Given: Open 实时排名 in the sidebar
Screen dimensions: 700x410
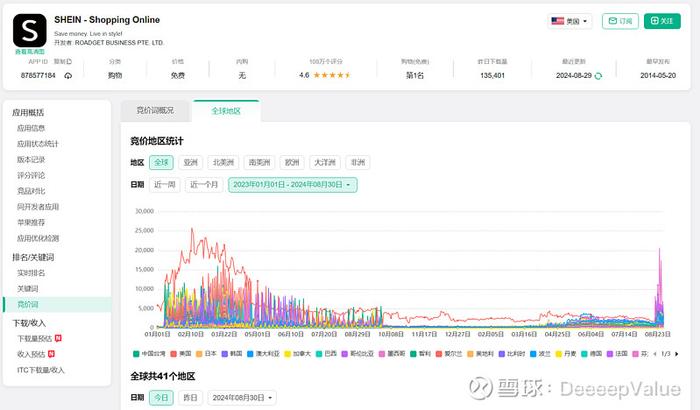Looking at the screenshot, I should tap(31, 273).
